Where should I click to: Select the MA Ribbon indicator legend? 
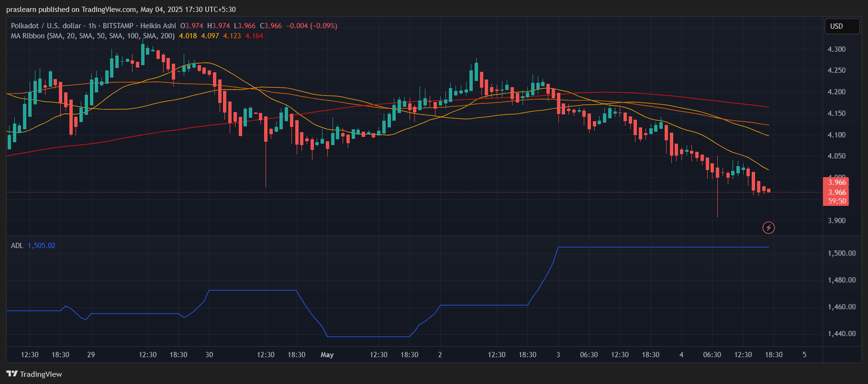[92, 36]
